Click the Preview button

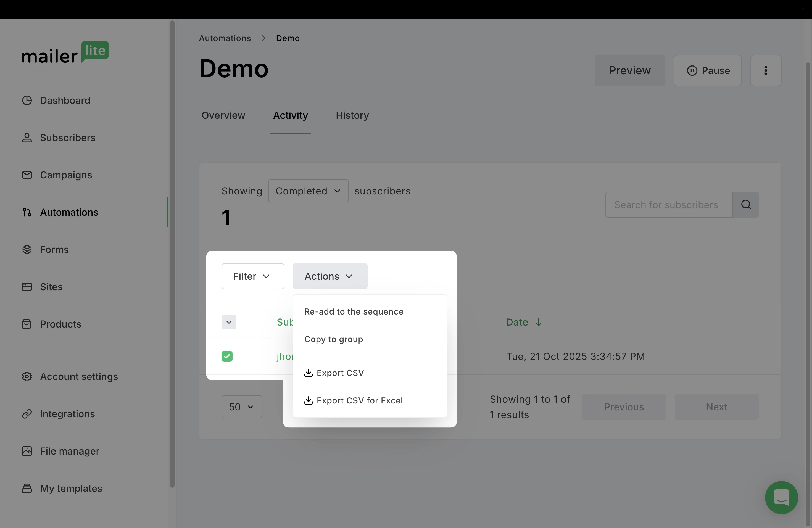point(629,71)
